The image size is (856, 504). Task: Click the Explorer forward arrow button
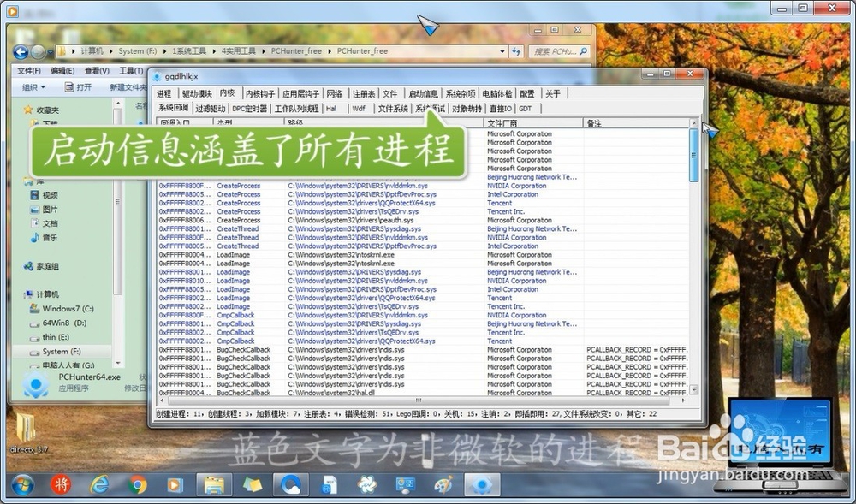pyautogui.click(x=39, y=52)
